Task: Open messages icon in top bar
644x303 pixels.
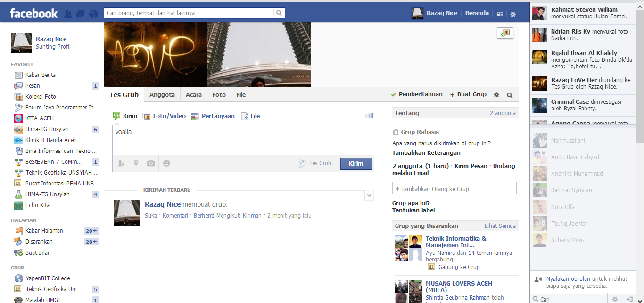Action: point(81,14)
